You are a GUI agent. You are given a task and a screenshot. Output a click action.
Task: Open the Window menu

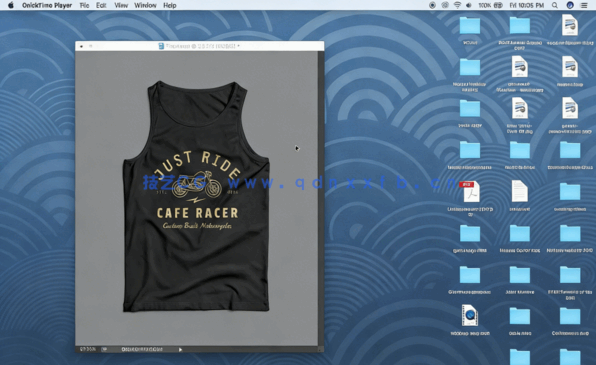click(145, 5)
